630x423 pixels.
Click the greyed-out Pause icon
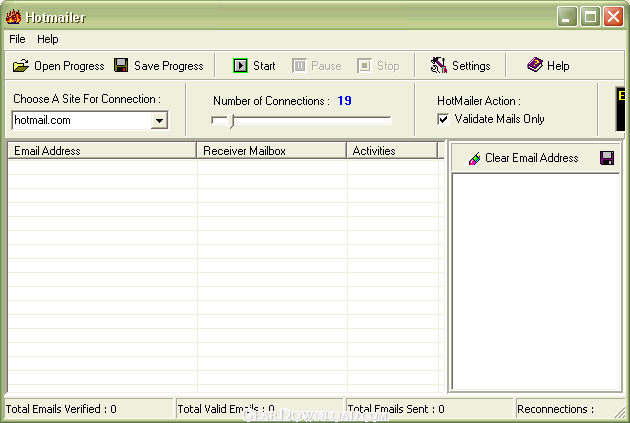coord(299,65)
